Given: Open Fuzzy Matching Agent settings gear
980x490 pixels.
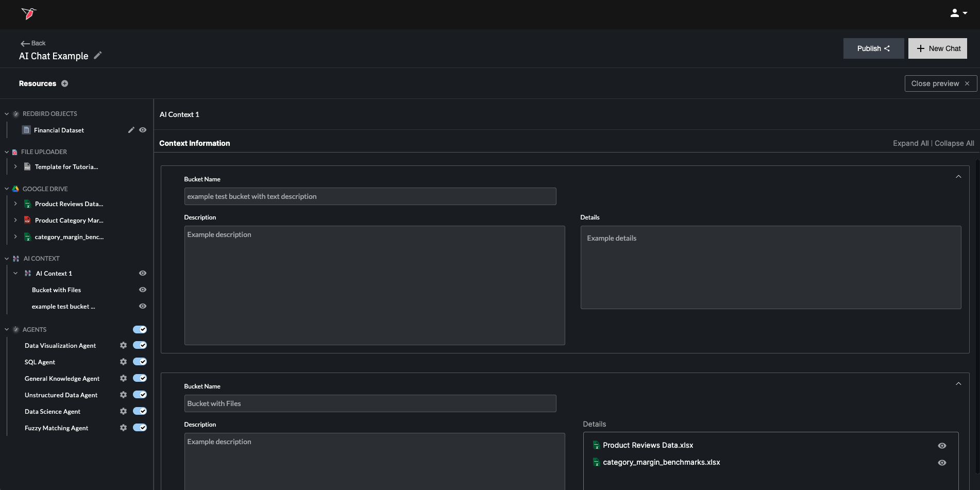Looking at the screenshot, I should (x=123, y=428).
